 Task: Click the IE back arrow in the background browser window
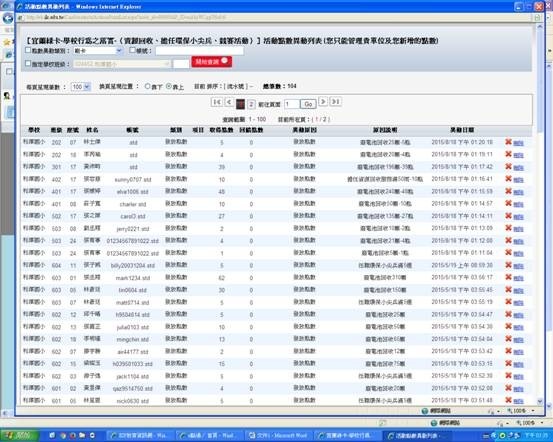[8, 18]
